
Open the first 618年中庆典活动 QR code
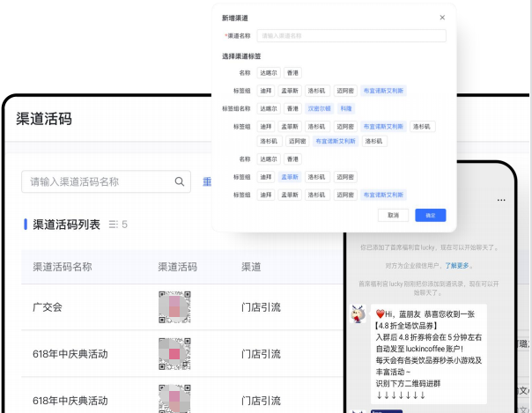click(x=174, y=353)
